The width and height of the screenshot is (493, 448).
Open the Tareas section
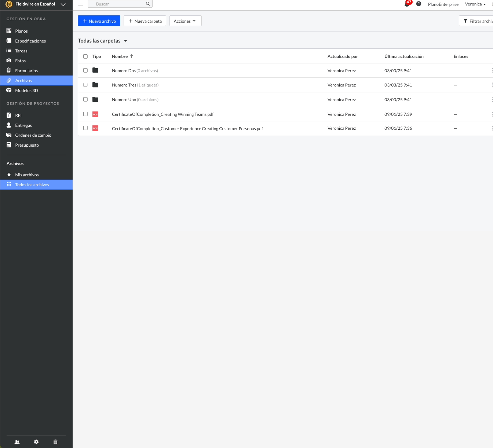point(21,51)
